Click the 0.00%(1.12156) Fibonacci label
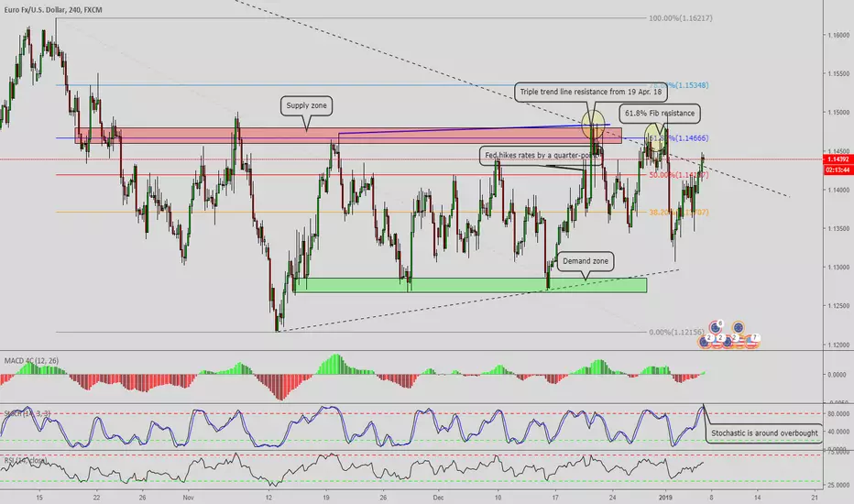Viewport: 854px width, 504px height. (676, 332)
